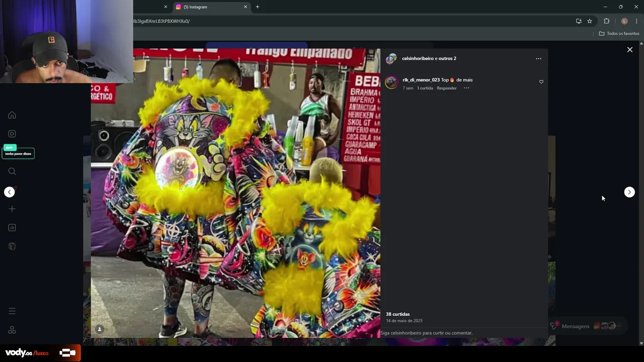Screen dimensions: 644x362
Task: Open the '38 curtidas' likes list
Action: (x=397, y=314)
